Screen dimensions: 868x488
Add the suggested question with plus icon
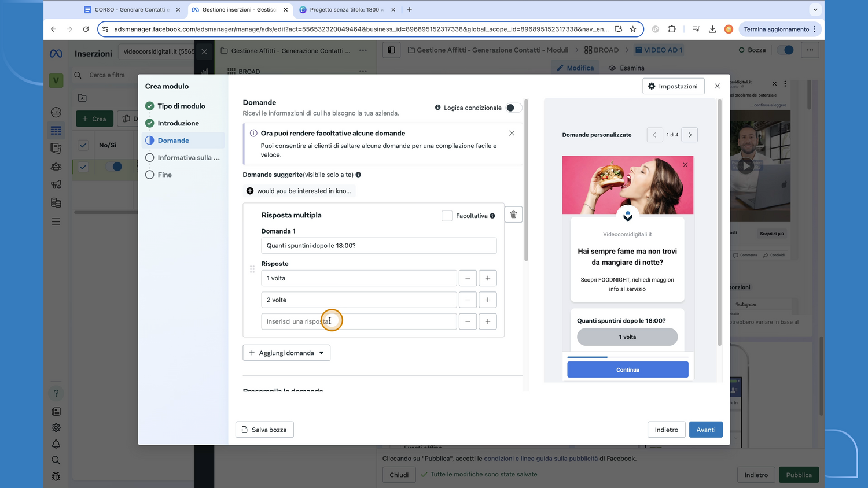pyautogui.click(x=250, y=191)
